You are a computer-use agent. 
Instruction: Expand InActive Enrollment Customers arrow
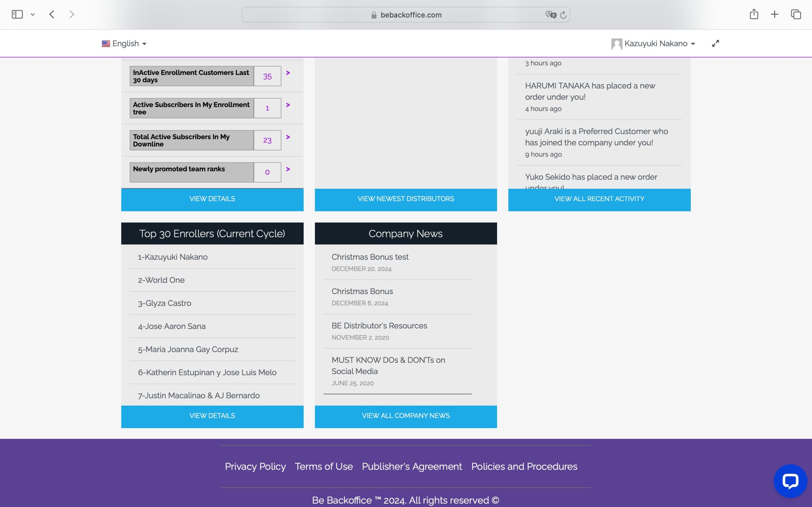(288, 73)
